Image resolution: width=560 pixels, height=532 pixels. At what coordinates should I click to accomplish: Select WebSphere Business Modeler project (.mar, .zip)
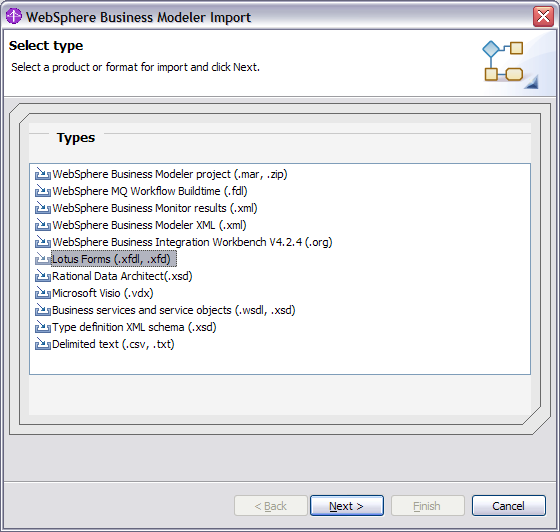(x=170, y=174)
